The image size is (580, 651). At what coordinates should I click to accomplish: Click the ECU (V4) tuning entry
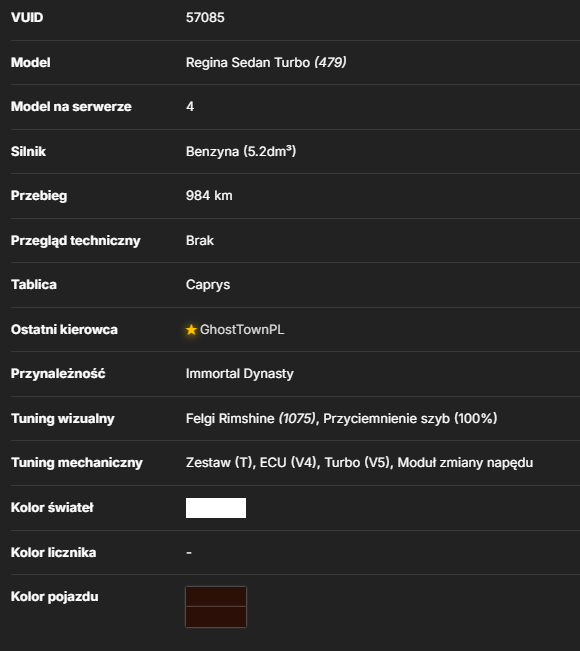point(289,463)
